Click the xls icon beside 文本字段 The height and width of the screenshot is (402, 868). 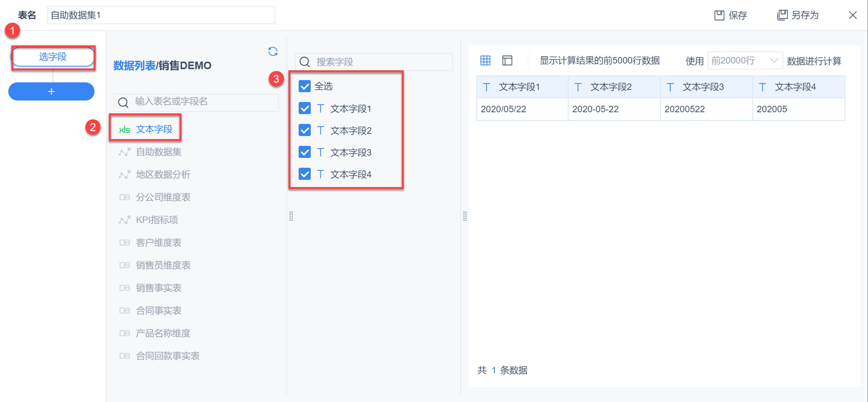[124, 130]
